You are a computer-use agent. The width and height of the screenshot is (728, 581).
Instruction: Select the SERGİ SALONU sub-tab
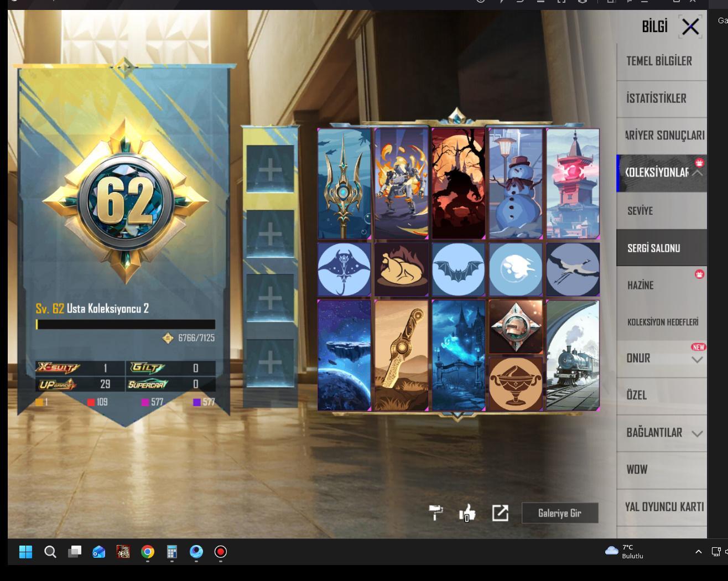click(662, 248)
